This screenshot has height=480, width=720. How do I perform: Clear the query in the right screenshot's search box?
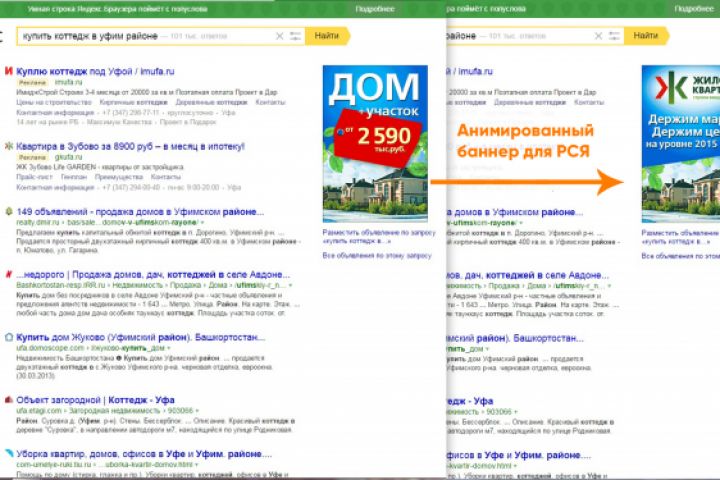click(x=598, y=36)
